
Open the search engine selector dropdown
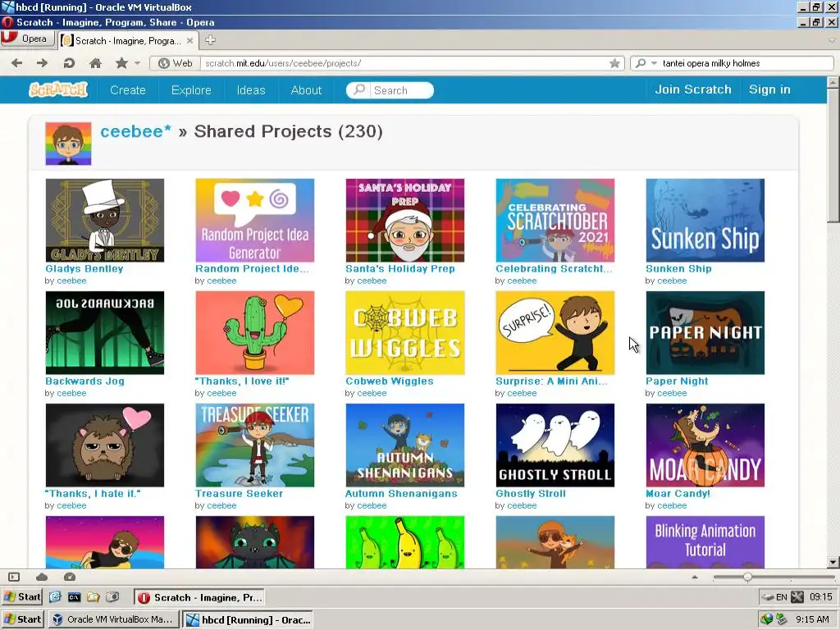pyautogui.click(x=645, y=63)
